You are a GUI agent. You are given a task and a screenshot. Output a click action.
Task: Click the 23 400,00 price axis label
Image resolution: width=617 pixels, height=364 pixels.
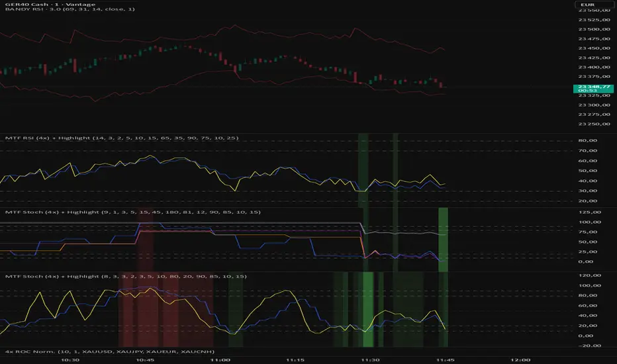coord(594,67)
